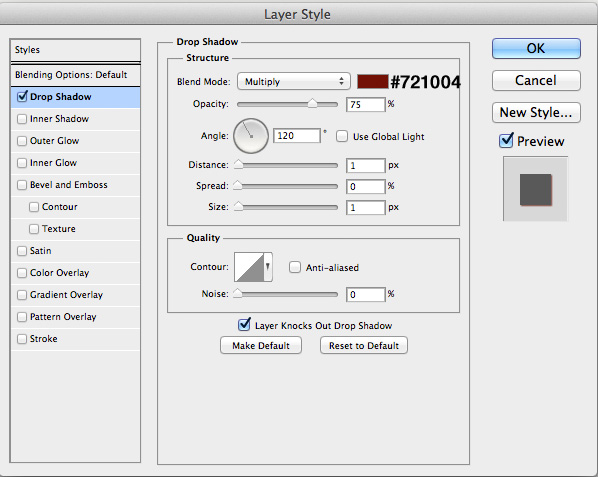Open the dark red shadow color swatch
598x477 pixels.
373,82
